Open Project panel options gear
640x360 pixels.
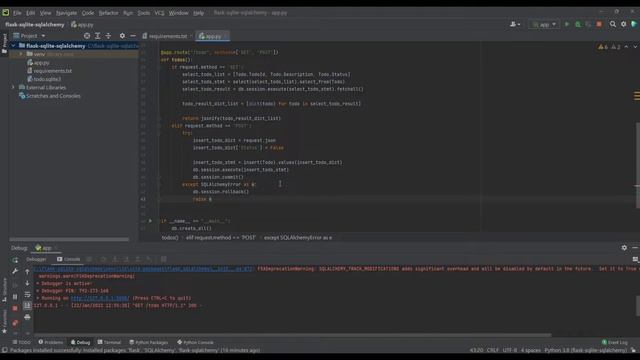(122, 36)
